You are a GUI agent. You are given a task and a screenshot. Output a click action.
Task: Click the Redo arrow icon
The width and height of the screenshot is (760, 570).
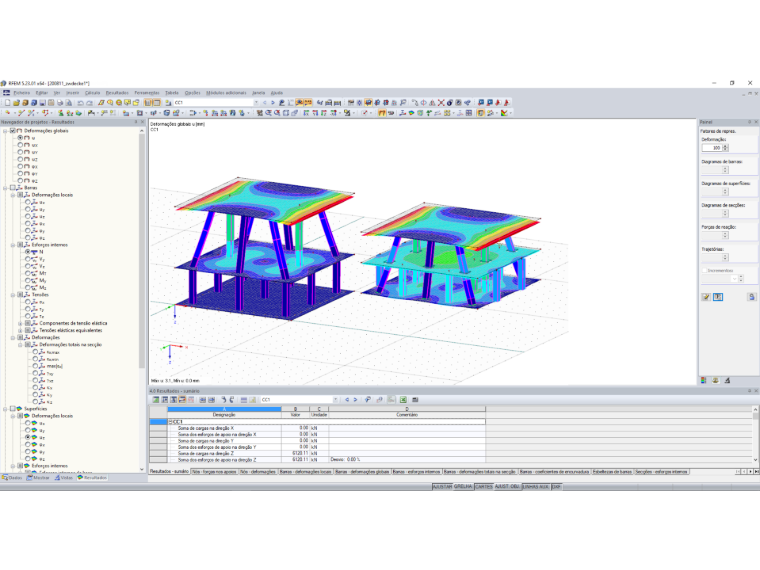90,103
